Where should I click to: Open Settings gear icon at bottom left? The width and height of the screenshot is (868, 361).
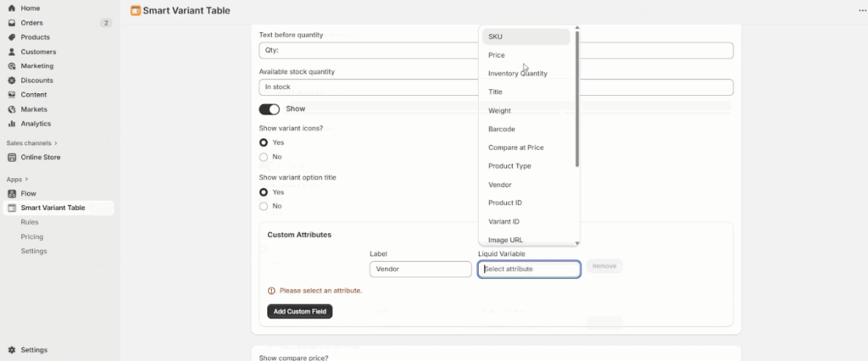pos(12,350)
